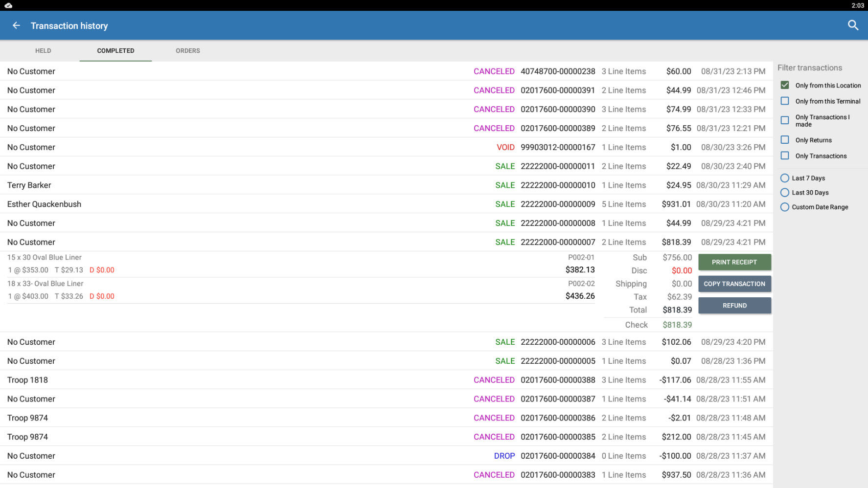868x488 pixels.
Task: Enable the Only Transactions checkbox
Action: tap(785, 156)
